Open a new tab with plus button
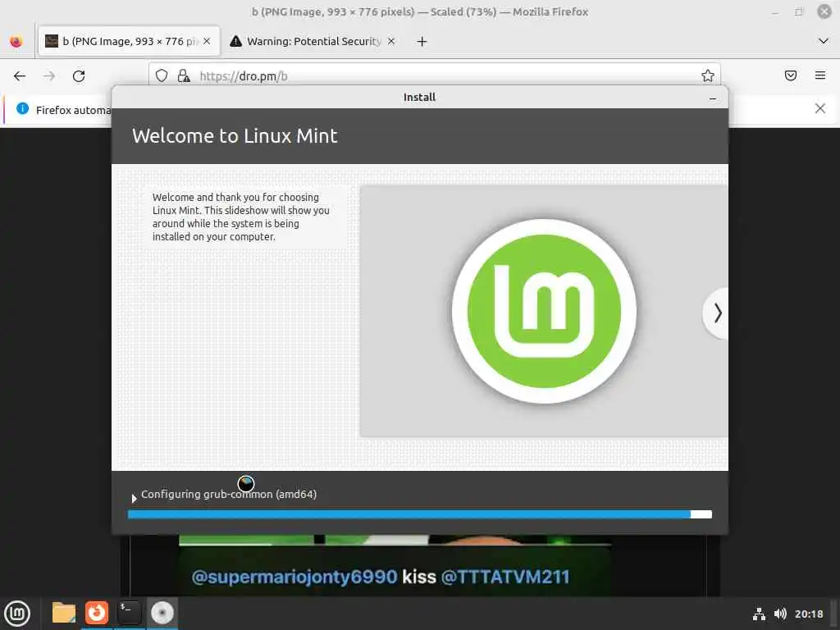Image resolution: width=840 pixels, height=630 pixels. pos(422,41)
